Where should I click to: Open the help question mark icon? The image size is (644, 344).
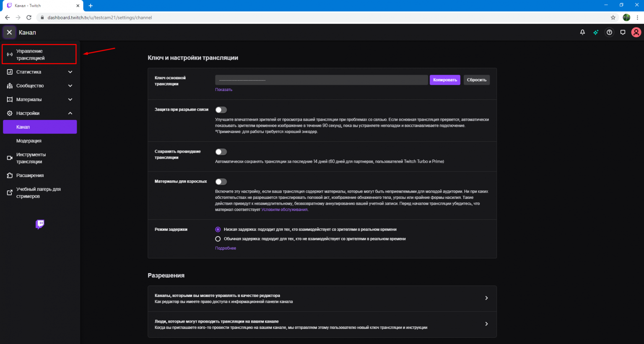pyautogui.click(x=609, y=32)
